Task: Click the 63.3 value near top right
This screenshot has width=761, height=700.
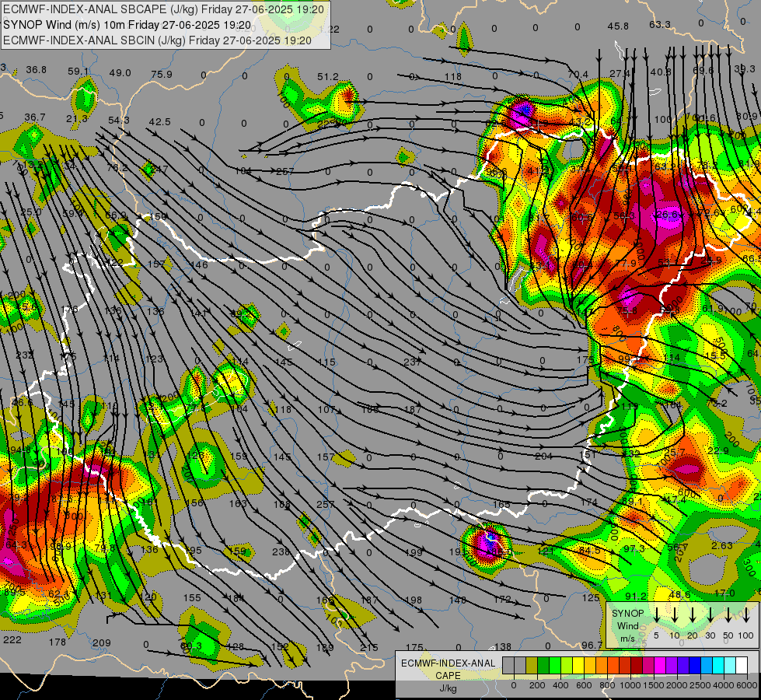Action: pyautogui.click(x=660, y=24)
